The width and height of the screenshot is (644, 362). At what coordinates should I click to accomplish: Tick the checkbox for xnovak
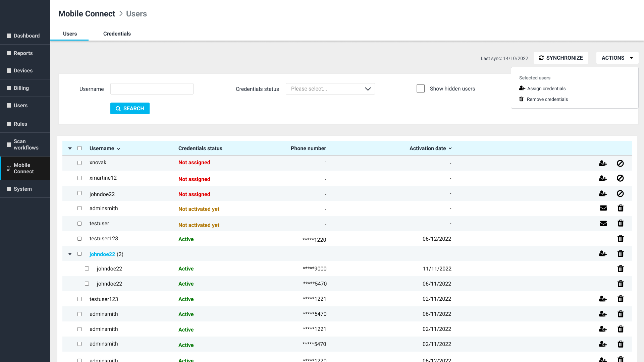[x=79, y=163]
